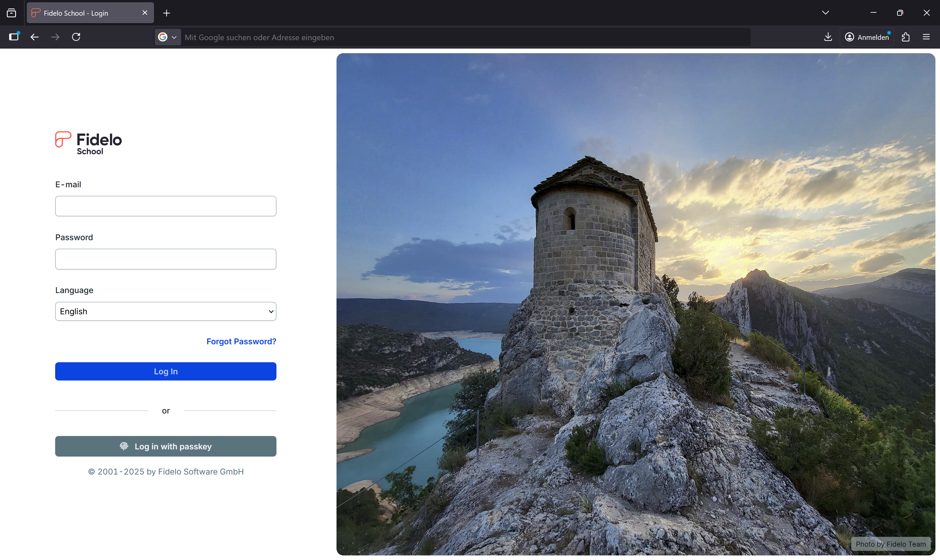This screenshot has height=560, width=940.
Task: Open the extensions puzzle icon
Action: (906, 37)
